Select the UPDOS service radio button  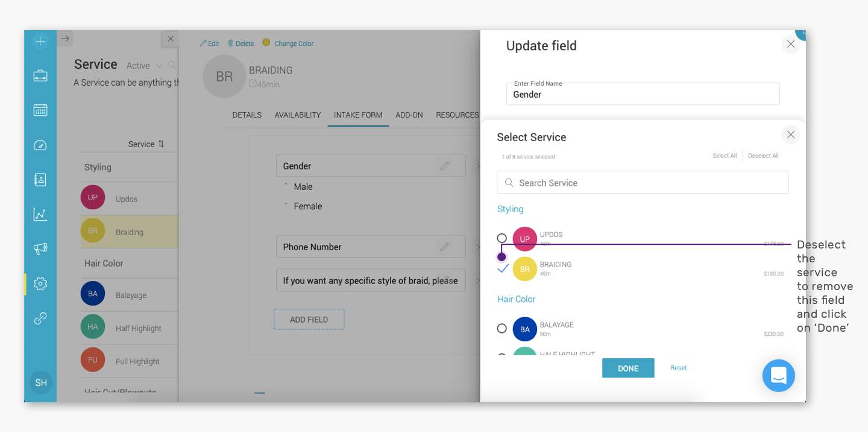coord(502,238)
